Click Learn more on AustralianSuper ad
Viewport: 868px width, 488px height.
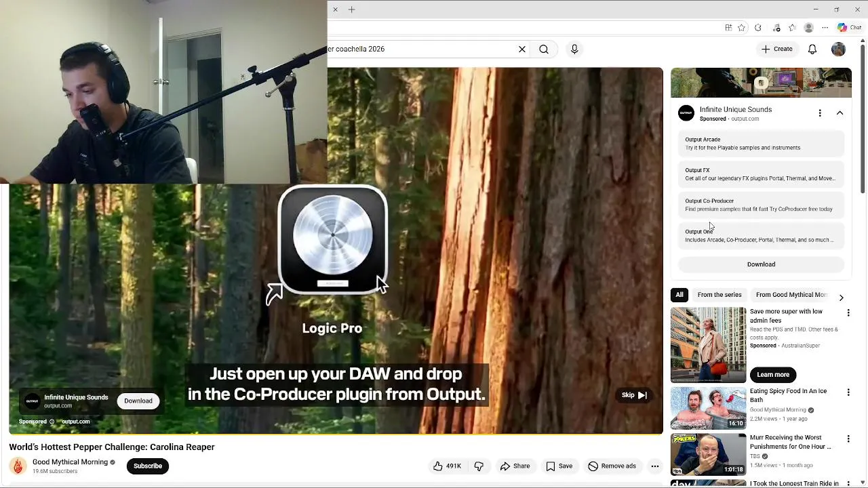point(773,375)
